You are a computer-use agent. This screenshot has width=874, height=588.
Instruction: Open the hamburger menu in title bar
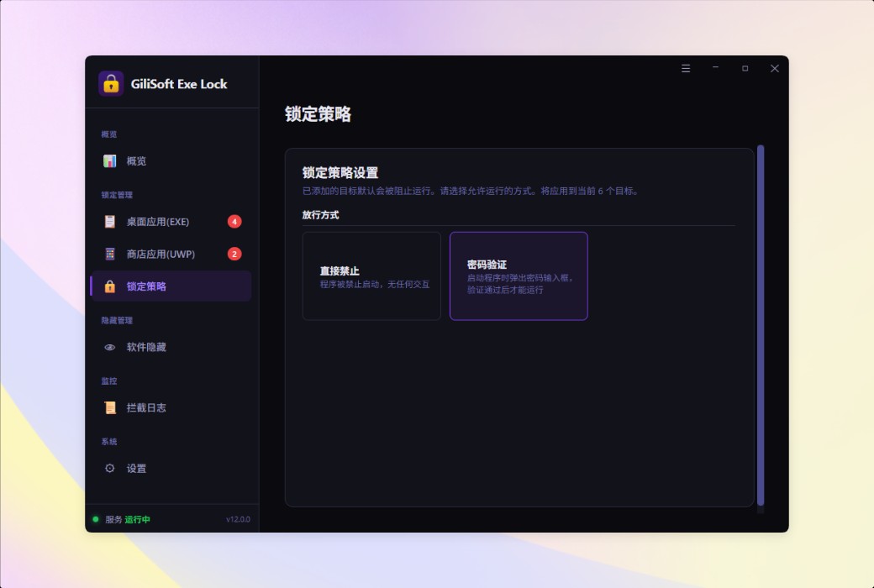(x=686, y=69)
